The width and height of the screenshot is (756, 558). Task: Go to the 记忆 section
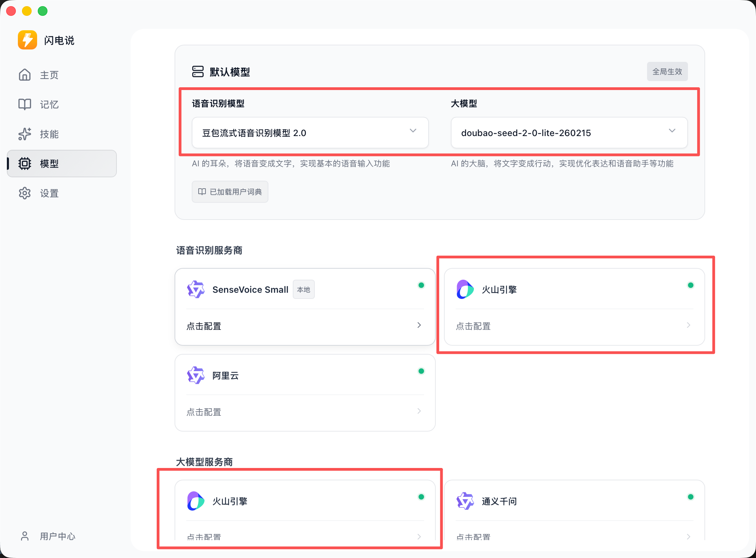tap(62, 104)
